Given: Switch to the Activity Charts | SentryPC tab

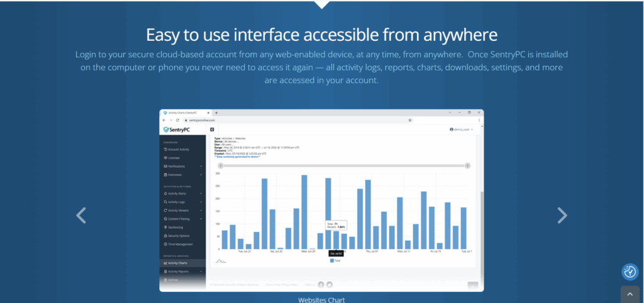Looking at the screenshot, I should pos(186,113).
